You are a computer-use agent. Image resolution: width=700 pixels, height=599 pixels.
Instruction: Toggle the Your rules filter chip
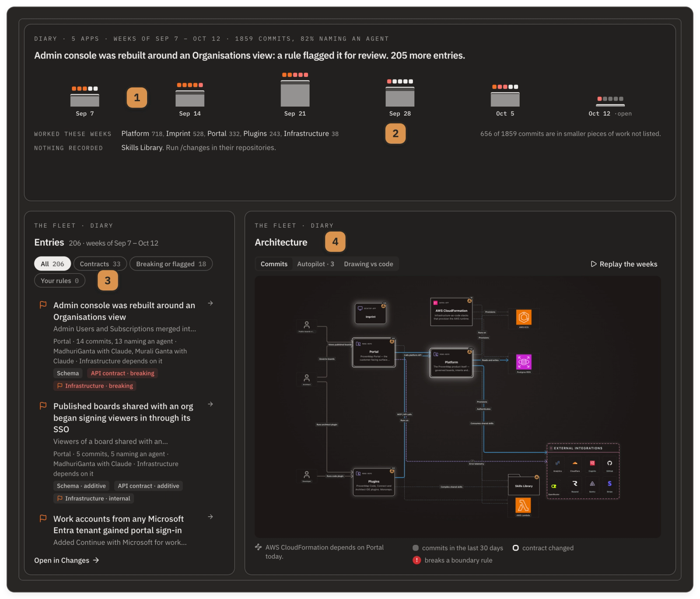(x=60, y=281)
